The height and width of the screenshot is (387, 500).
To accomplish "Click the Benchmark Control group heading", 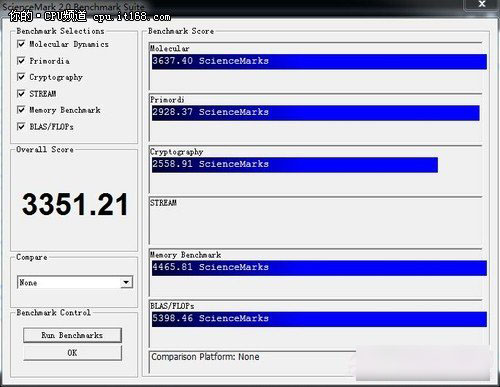I will coord(53,312).
